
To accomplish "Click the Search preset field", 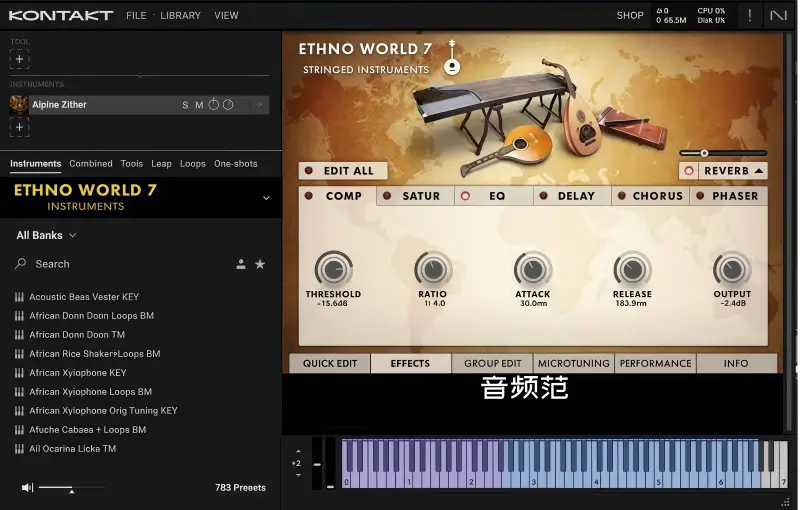I will (122, 264).
